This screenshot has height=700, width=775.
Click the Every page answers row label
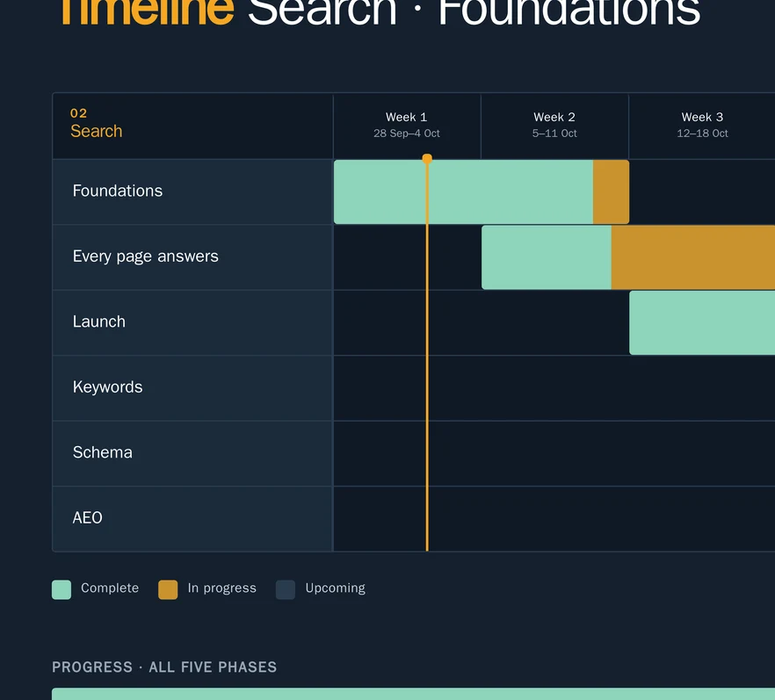pos(145,256)
